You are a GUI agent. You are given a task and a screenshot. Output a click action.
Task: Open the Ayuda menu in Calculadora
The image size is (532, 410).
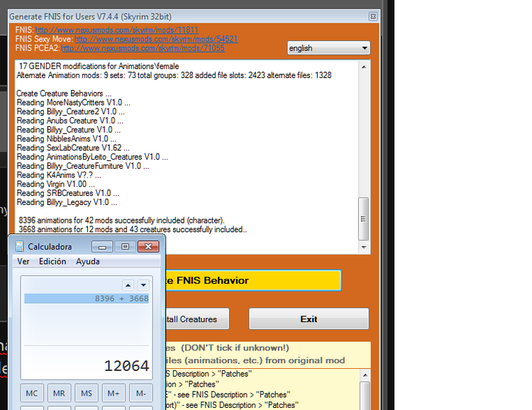88,261
